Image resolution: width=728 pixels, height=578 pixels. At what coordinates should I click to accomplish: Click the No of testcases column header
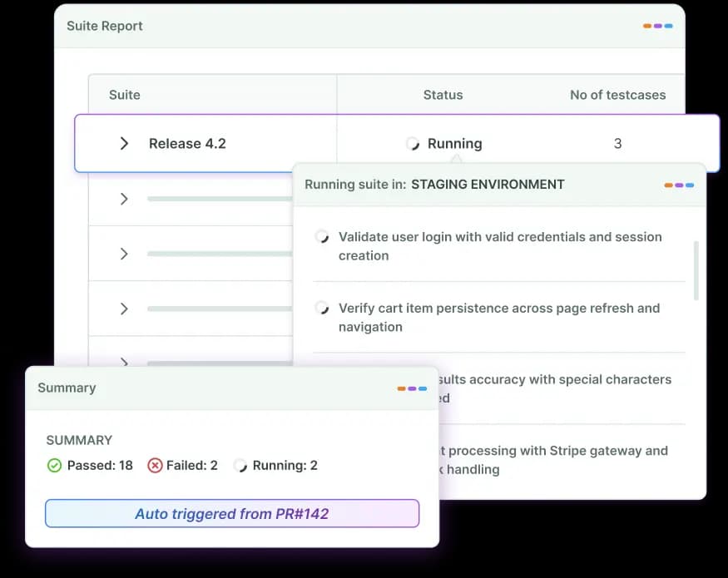(618, 95)
